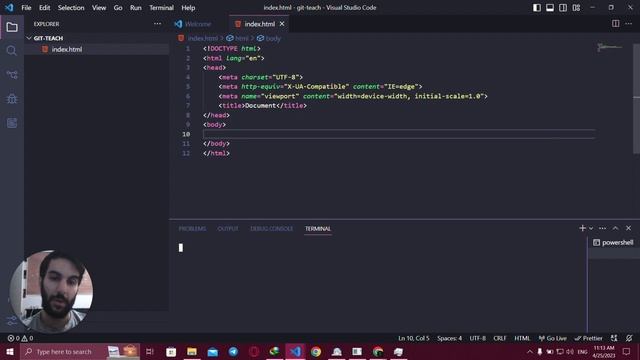Close the index.html editor tab
The width and height of the screenshot is (640, 360).
282,24
